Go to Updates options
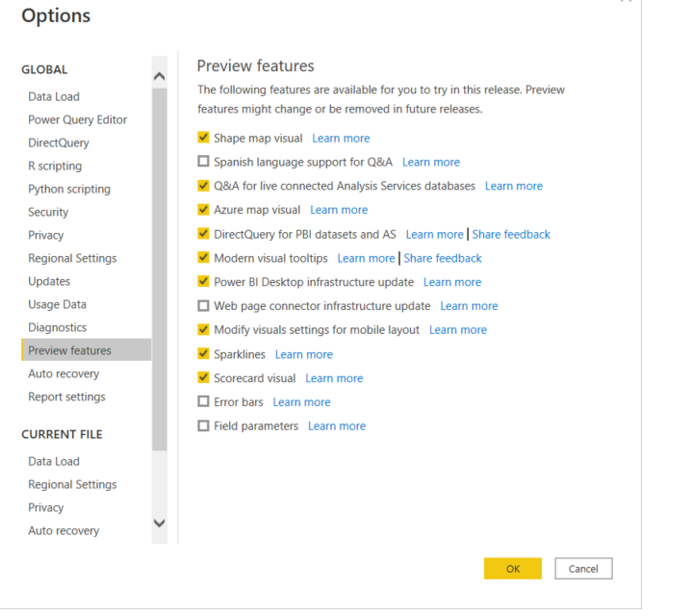692x616 pixels. (49, 281)
